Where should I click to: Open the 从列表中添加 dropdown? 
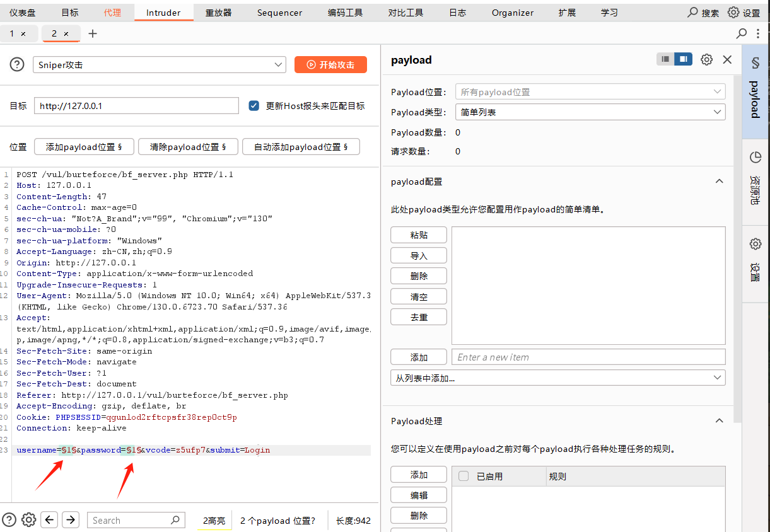click(558, 378)
